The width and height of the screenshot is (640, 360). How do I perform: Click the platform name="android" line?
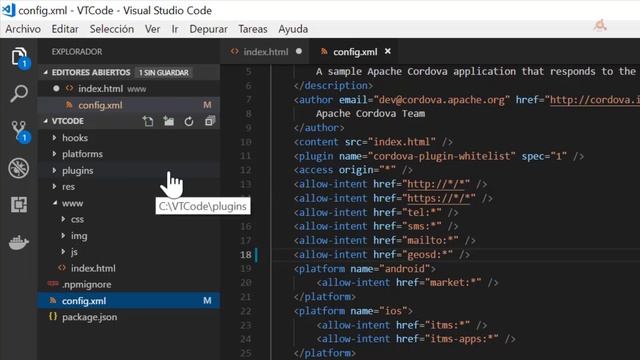pyautogui.click(x=364, y=269)
